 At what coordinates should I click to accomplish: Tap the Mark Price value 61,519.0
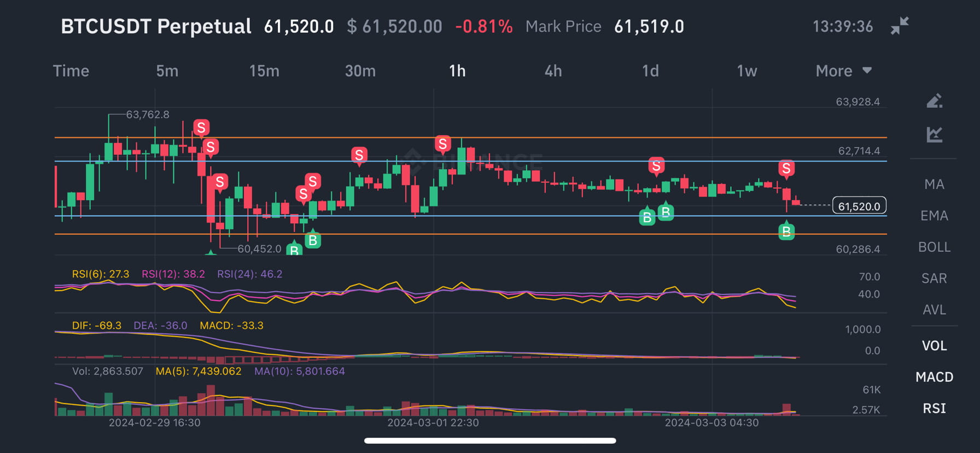point(649,26)
